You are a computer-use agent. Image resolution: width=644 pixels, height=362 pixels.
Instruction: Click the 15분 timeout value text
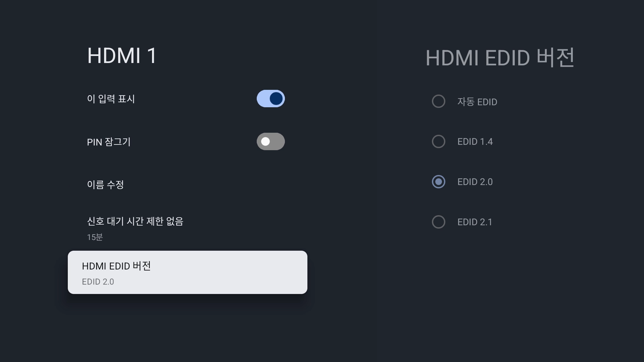pyautogui.click(x=95, y=237)
